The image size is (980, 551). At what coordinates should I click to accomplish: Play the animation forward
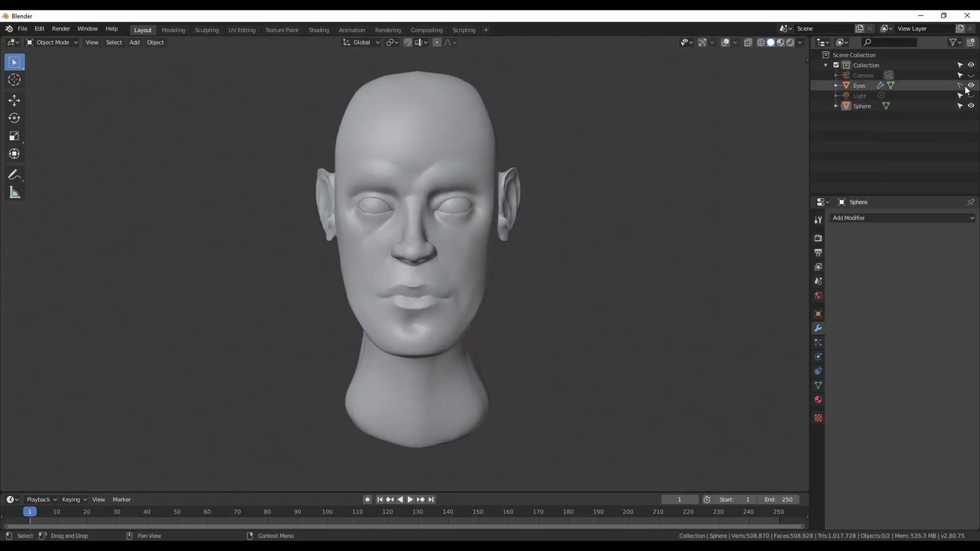[x=410, y=500]
